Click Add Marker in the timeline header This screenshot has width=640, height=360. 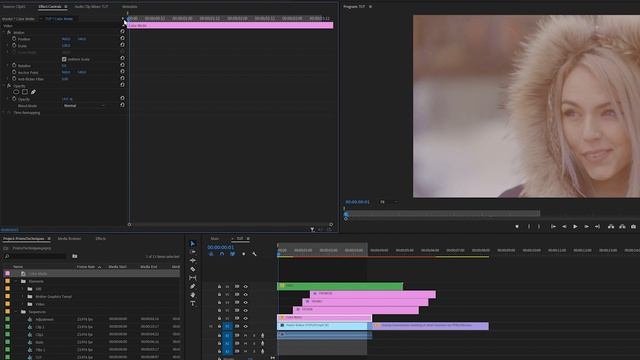[x=244, y=254]
